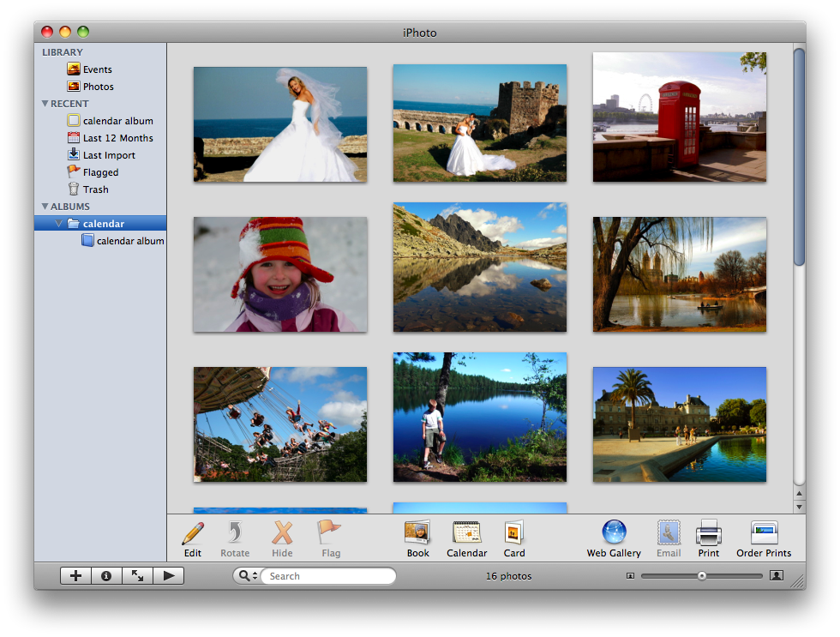The height and width of the screenshot is (637, 840).
Task: Collapse the calendar folder disclosure triangle
Action: [58, 224]
